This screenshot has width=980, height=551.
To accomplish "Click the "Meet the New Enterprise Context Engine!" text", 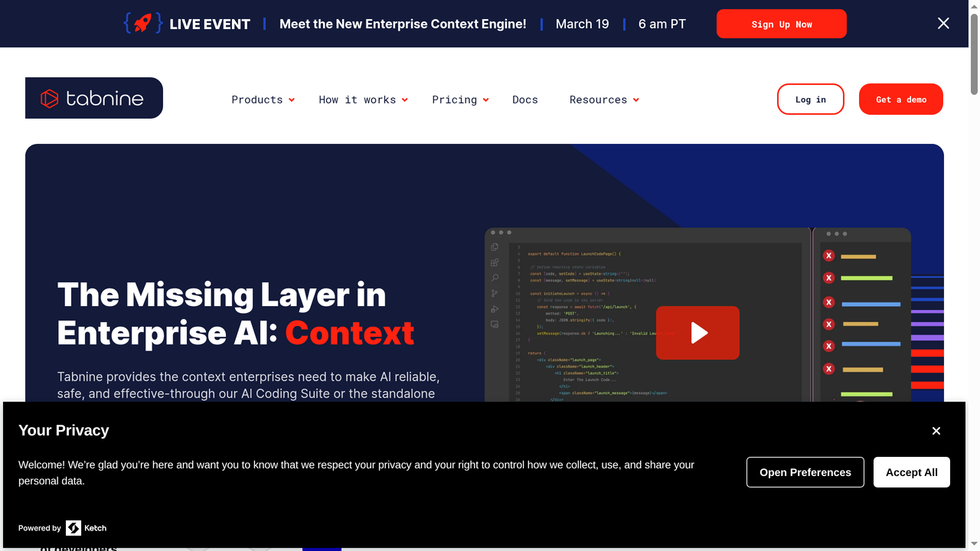I will coord(403,24).
